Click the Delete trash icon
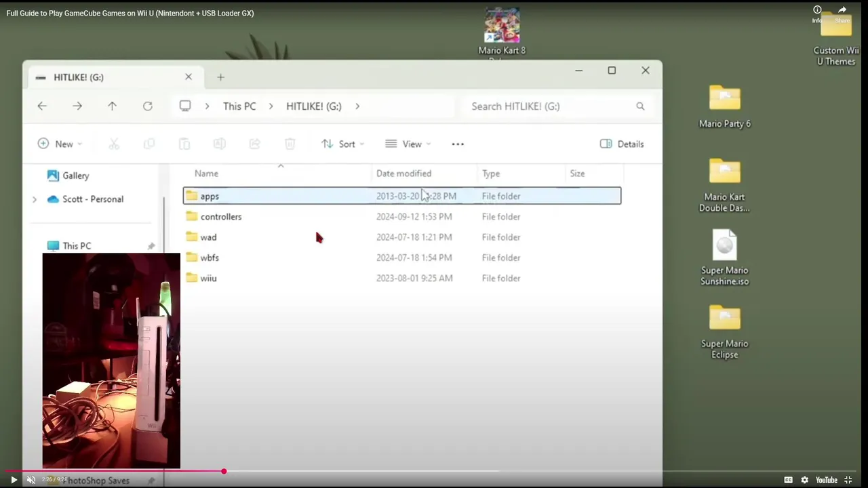The height and width of the screenshot is (488, 868). pyautogui.click(x=290, y=144)
